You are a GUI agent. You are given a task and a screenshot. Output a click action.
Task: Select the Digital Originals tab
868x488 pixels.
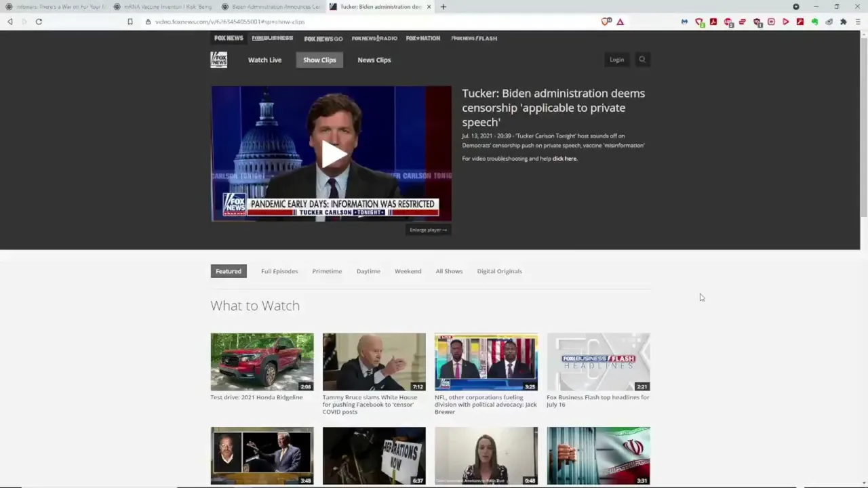500,271
